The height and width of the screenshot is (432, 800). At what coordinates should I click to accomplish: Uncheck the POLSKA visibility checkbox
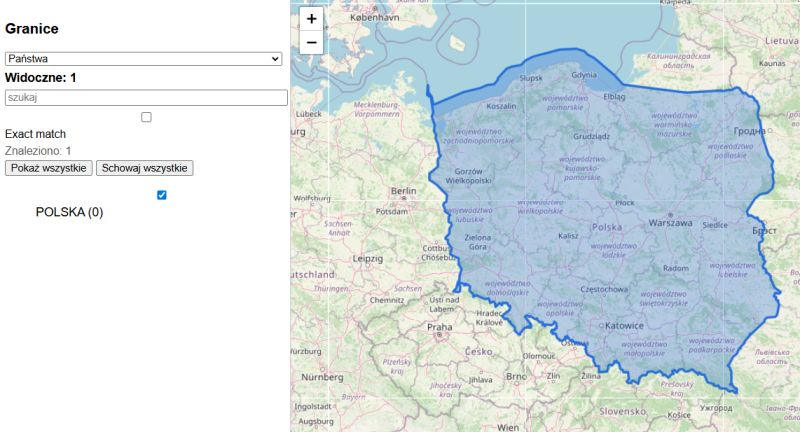click(x=162, y=195)
